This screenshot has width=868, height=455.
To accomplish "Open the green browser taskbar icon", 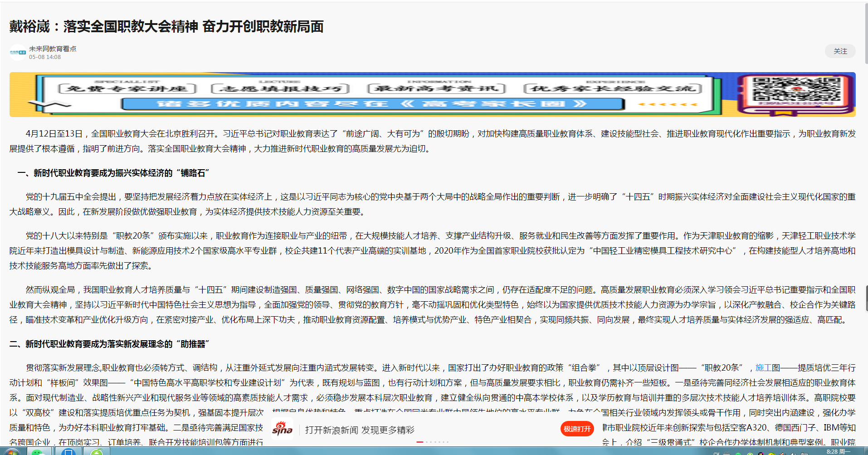I will click(x=97, y=452).
